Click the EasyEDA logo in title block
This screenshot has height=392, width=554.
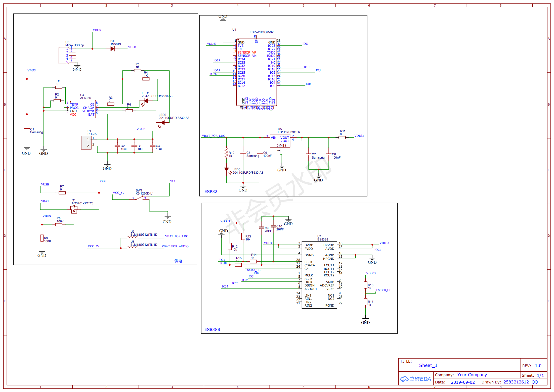coord(416,379)
